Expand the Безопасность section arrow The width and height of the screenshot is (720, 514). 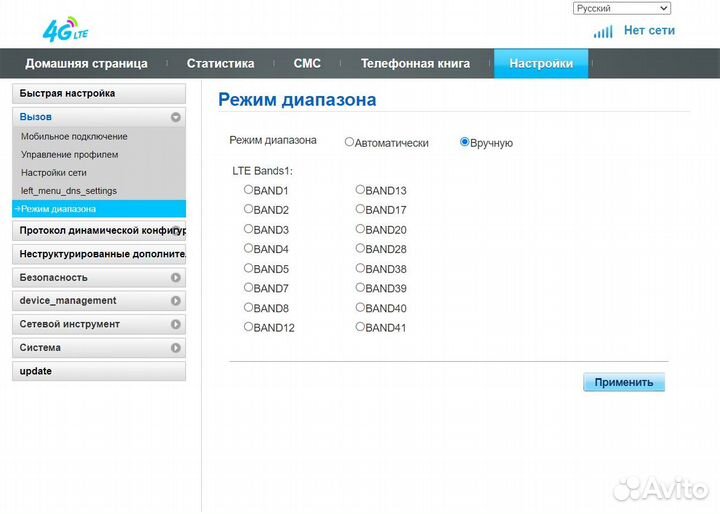coord(176,278)
